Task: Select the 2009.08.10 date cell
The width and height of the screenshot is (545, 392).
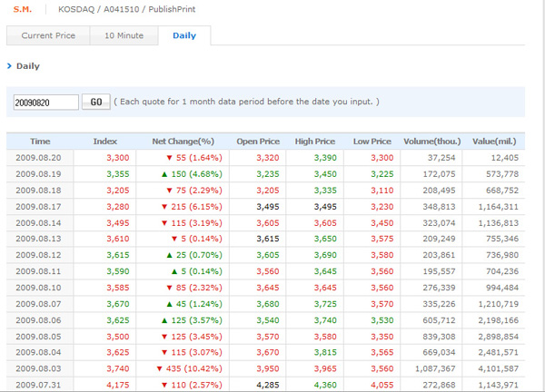Action: pyautogui.click(x=38, y=288)
